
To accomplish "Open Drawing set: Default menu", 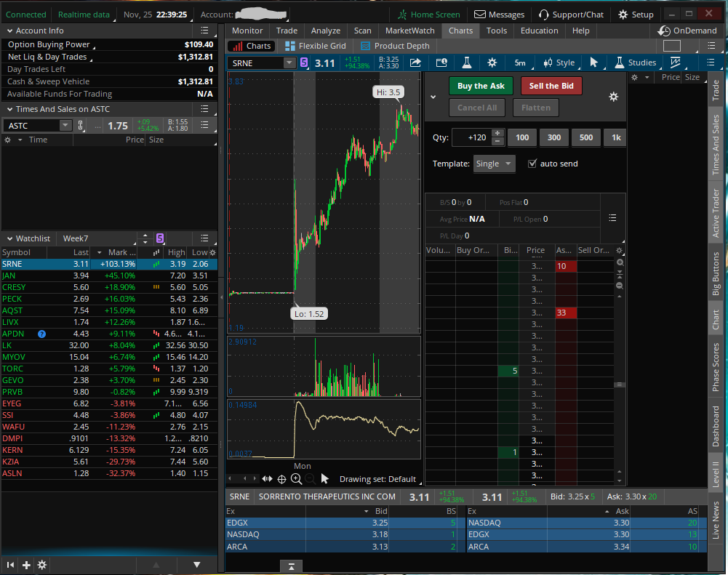I will pos(377,479).
